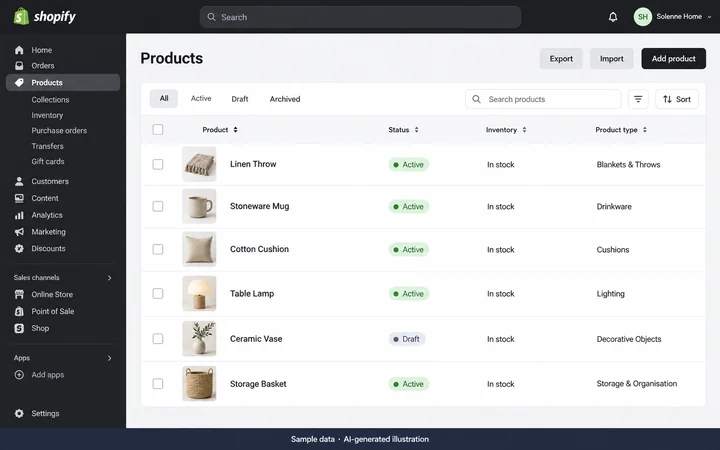Check the Storage Basket checkbox
This screenshot has height=450, width=720.
click(158, 383)
